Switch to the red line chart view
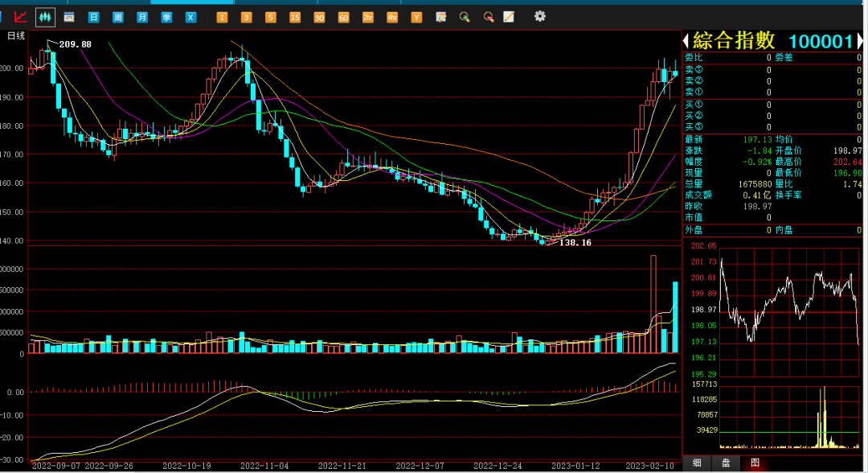The height and width of the screenshot is (473, 868). point(22,16)
